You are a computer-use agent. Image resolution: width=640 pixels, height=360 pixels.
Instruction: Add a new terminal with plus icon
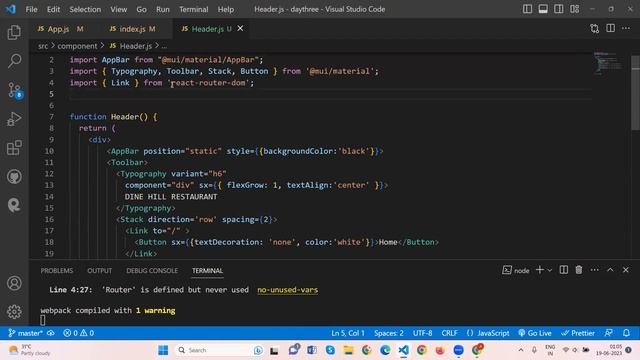pyautogui.click(x=540, y=270)
